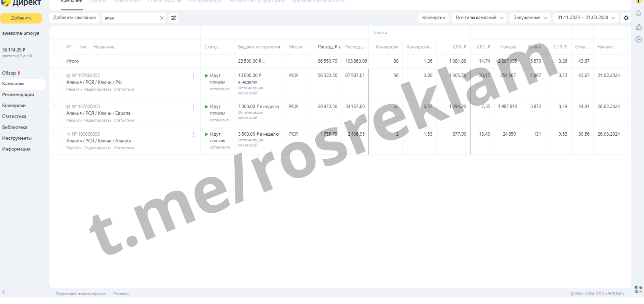Screen dimensions: 644x304
Task: Expand the Запущенные status dropdown
Action: pos(530,18)
